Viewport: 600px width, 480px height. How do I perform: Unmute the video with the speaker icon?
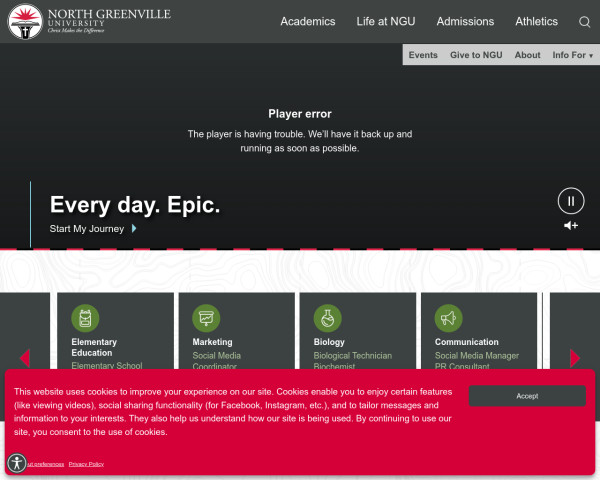pos(571,225)
